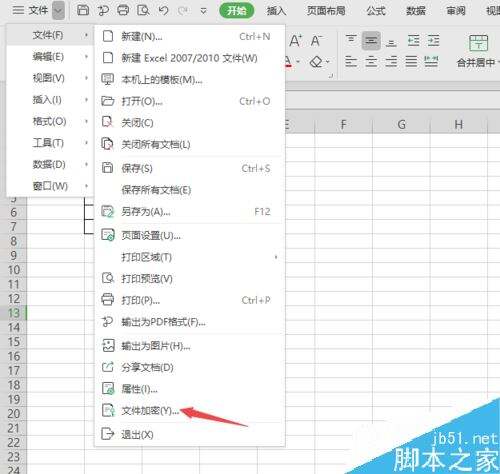500x474 pixels.
Task: Click the 合并居中 merge button
Action: click(x=478, y=51)
